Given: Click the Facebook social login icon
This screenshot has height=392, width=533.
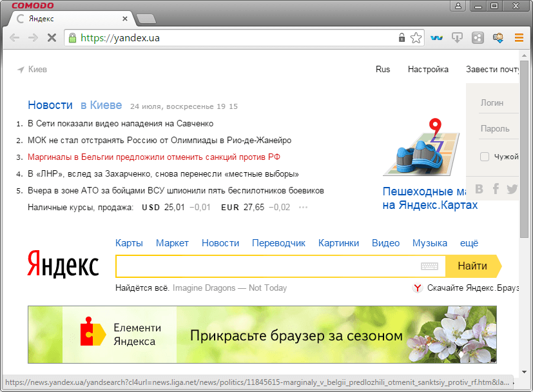Looking at the screenshot, I should pyautogui.click(x=496, y=188).
